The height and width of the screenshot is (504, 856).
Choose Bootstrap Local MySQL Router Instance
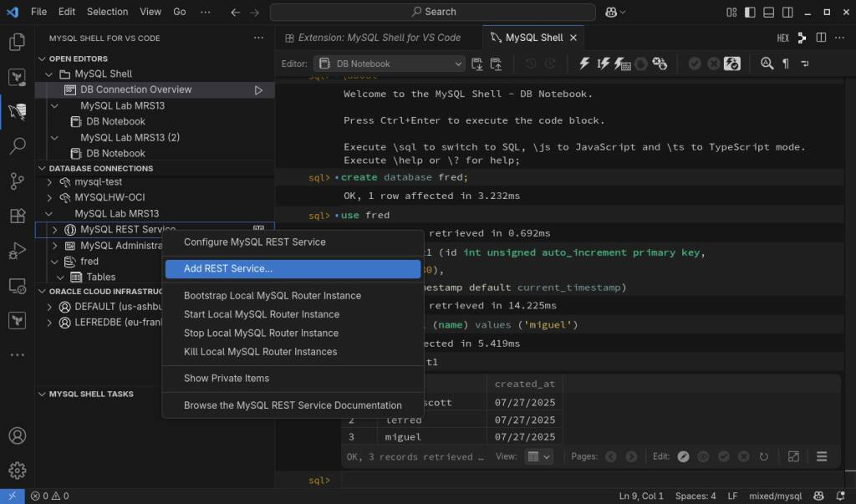tap(273, 296)
